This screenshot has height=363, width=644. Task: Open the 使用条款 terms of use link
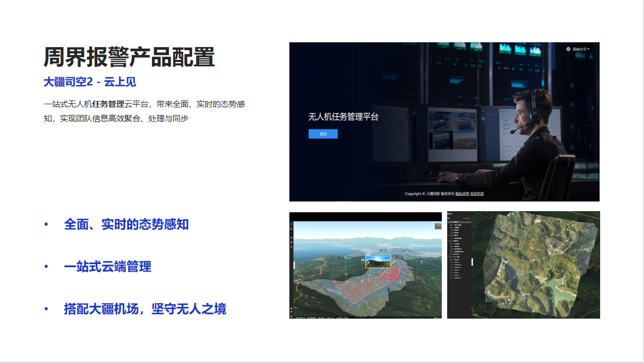pyautogui.click(x=477, y=194)
